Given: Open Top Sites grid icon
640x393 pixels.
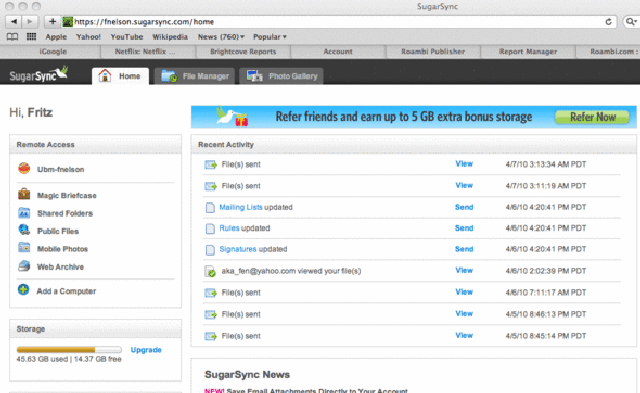Looking at the screenshot, I should pos(31,37).
